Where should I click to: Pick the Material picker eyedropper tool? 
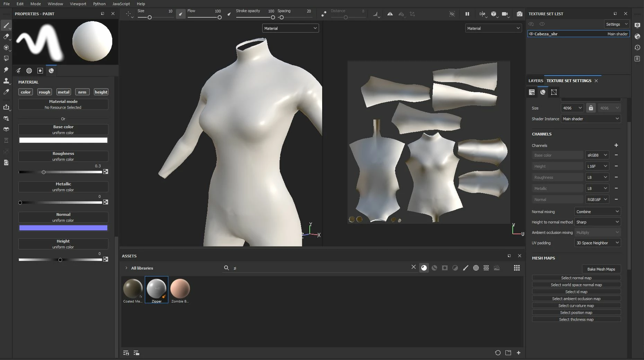[x=6, y=92]
